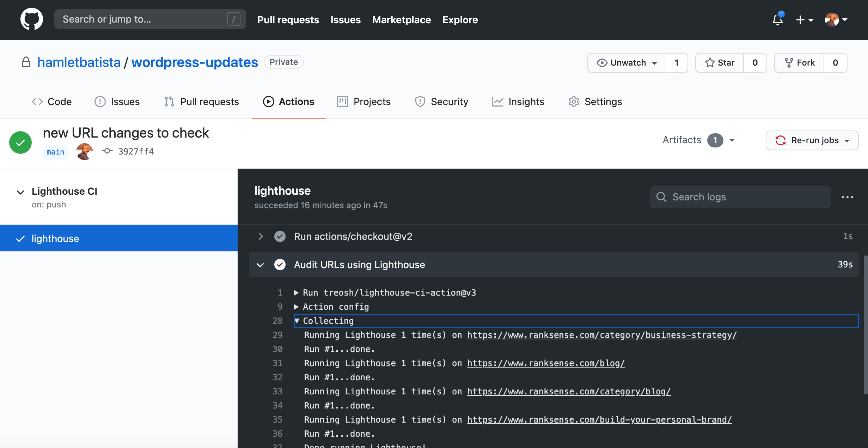Switch to the Projects tab
The width and height of the screenshot is (868, 448).
[364, 102]
